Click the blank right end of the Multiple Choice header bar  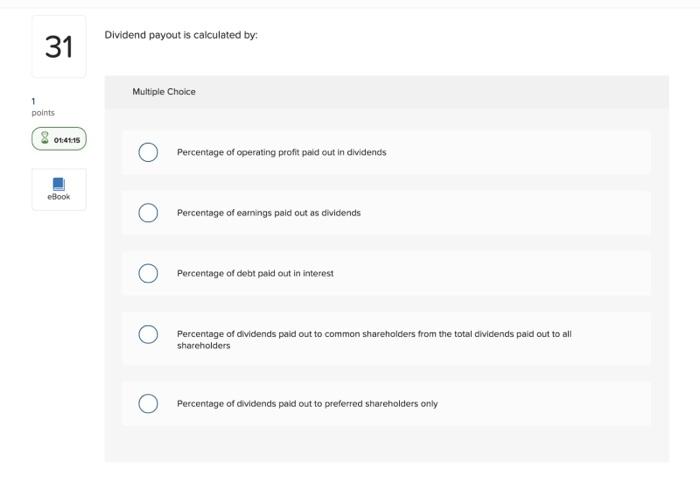pos(600,92)
